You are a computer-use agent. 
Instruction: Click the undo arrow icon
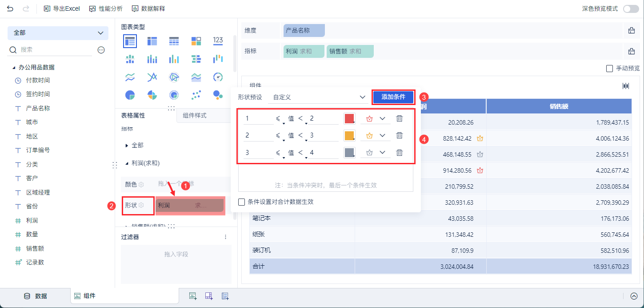pos(10,8)
